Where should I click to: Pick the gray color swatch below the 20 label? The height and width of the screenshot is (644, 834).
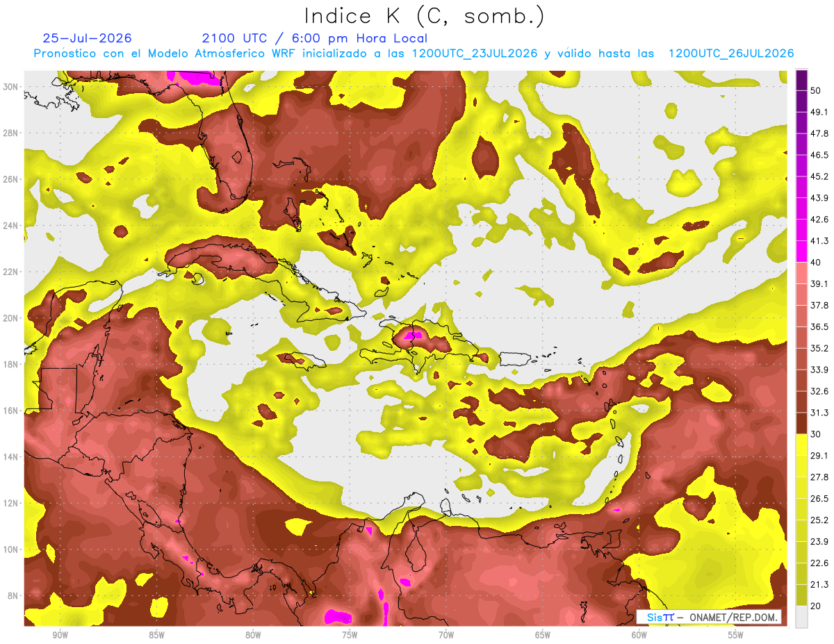coord(801,617)
